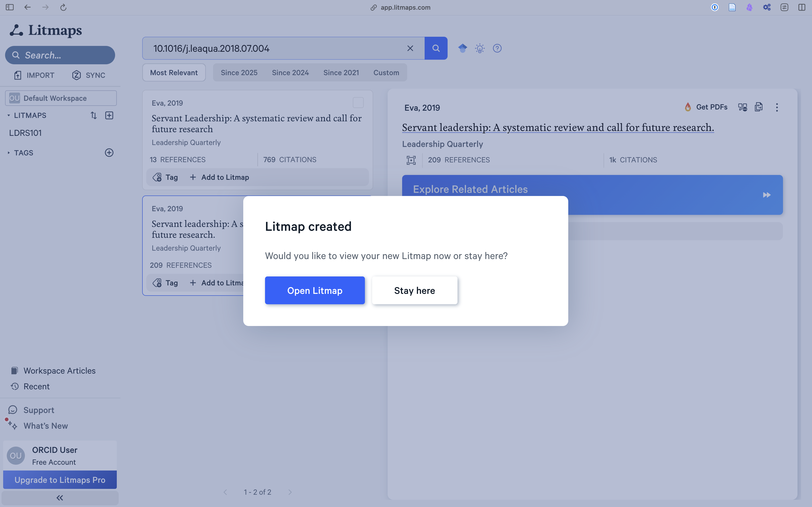Click IMPORT in the sidebar

[x=34, y=75]
